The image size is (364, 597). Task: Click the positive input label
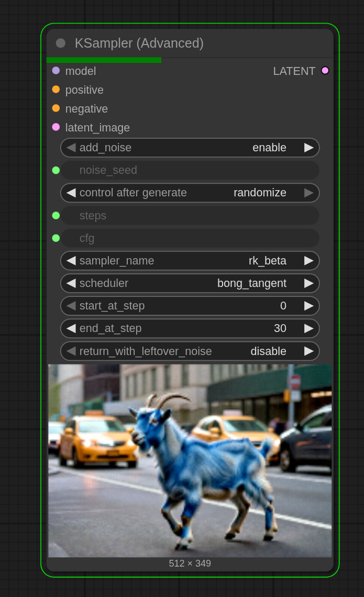tap(84, 90)
